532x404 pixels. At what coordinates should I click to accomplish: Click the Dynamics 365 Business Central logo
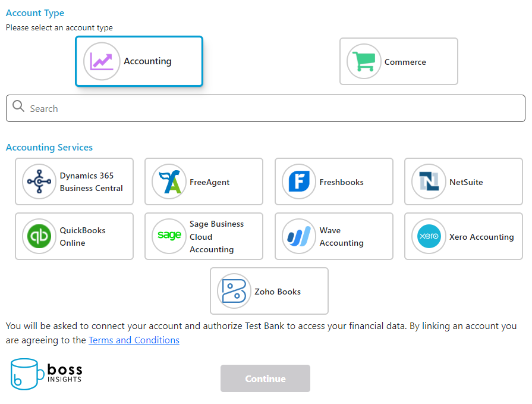click(x=40, y=181)
